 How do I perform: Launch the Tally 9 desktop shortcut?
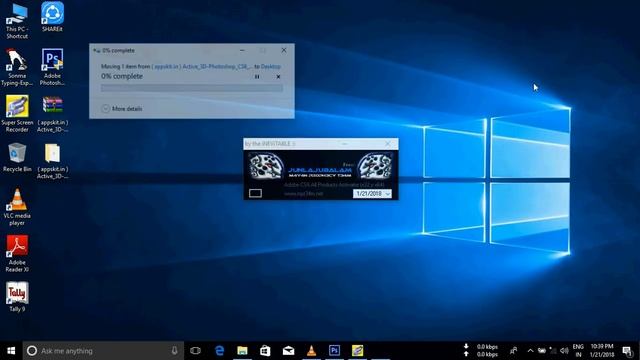(17, 297)
